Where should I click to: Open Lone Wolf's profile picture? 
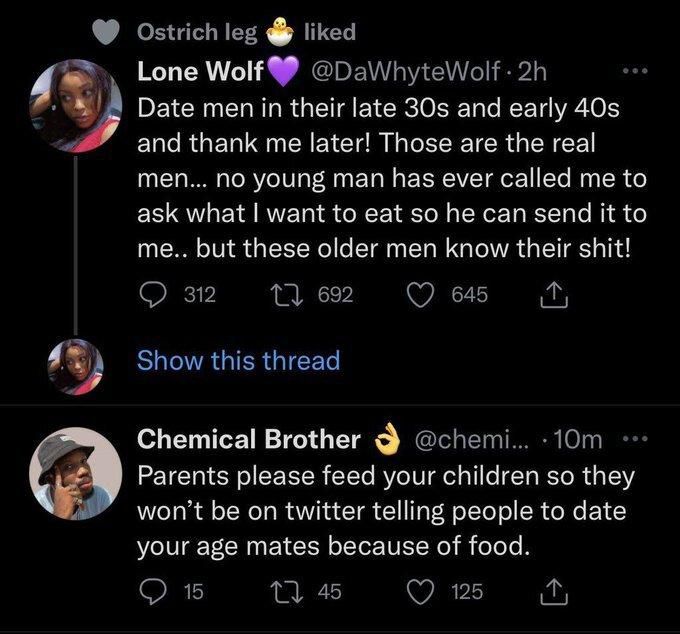[x=76, y=106]
